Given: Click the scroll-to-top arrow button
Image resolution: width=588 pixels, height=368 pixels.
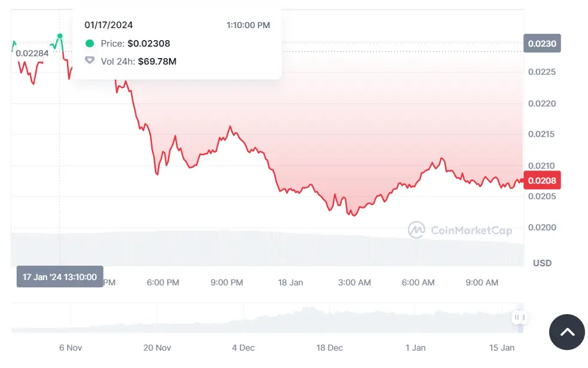Looking at the screenshot, I should [566, 332].
